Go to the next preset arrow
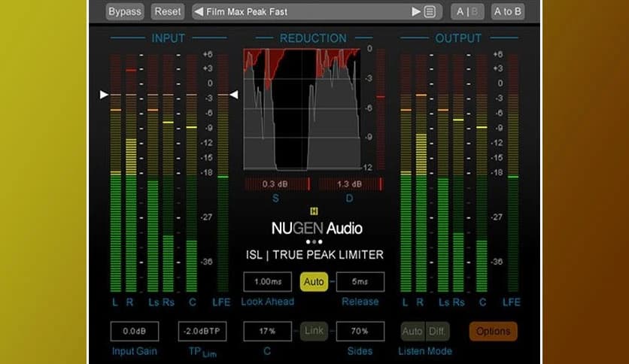 click(416, 12)
